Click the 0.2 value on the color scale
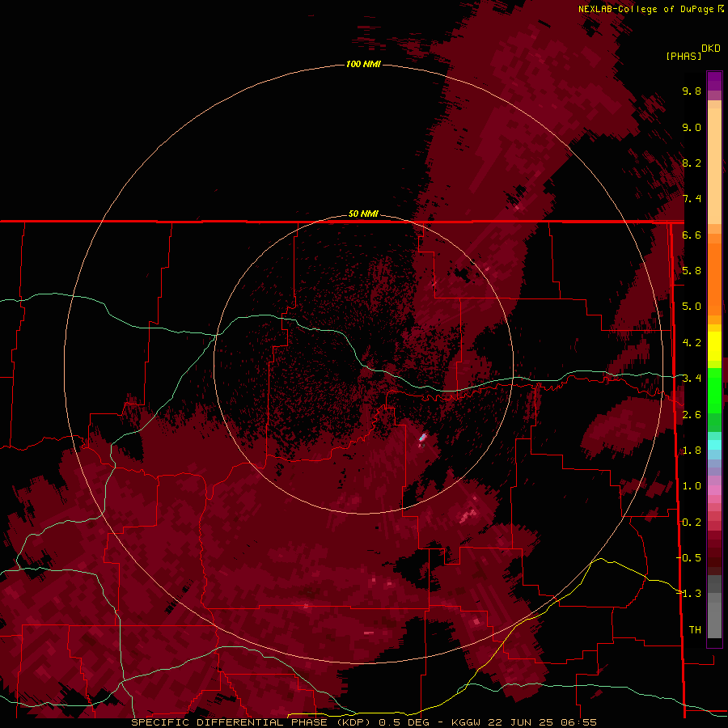The image size is (728, 728). 692,523
